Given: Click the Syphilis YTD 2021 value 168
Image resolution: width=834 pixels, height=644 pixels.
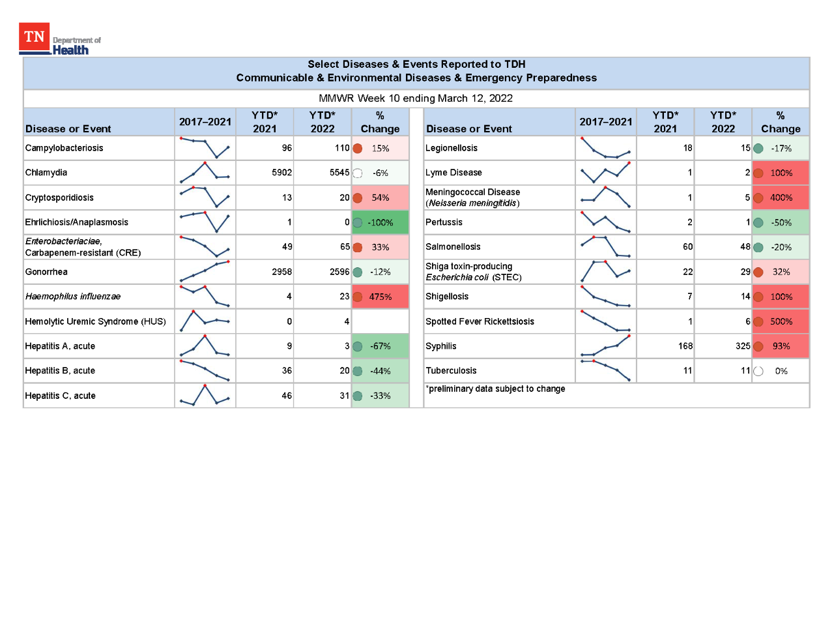Looking at the screenshot, I should click(685, 346).
